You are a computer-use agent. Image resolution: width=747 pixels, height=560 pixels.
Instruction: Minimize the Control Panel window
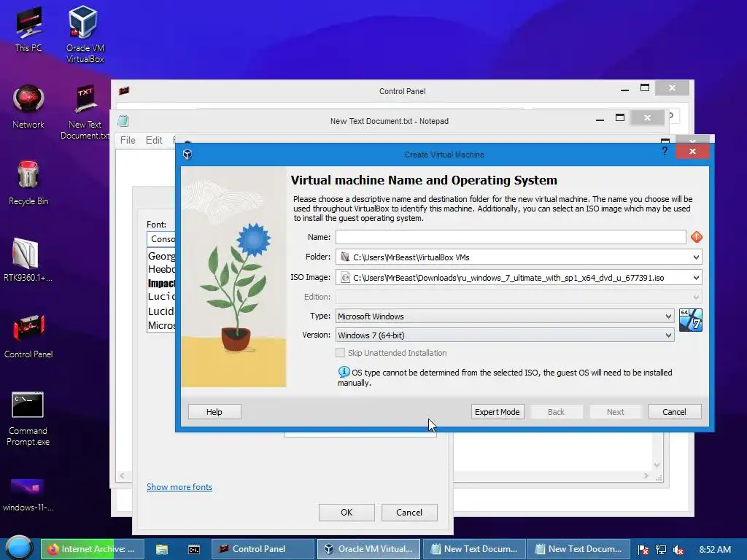click(x=624, y=88)
